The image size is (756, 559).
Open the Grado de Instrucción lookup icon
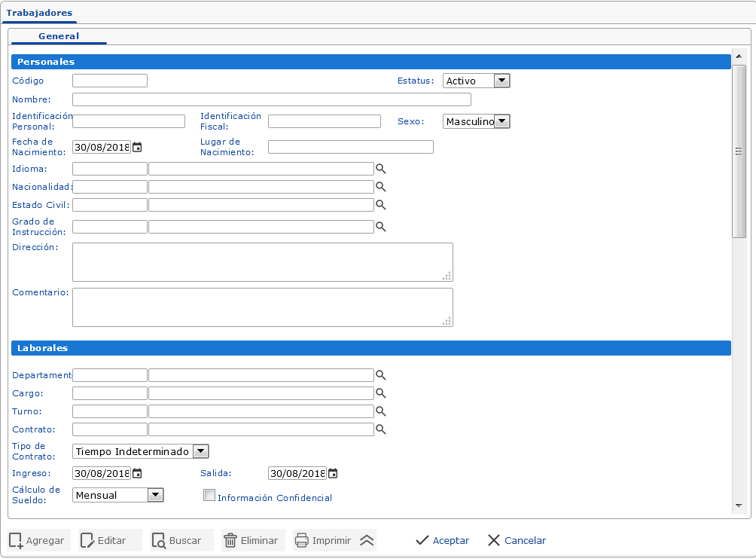tap(381, 227)
